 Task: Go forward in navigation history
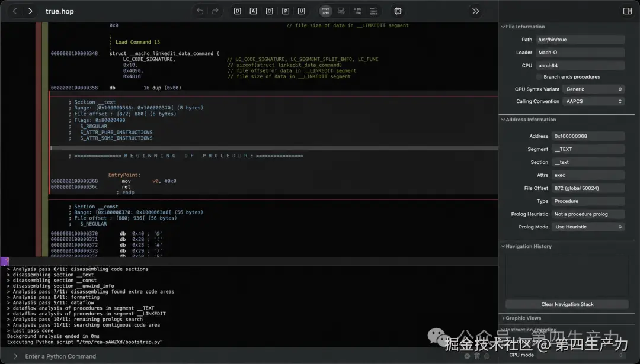pos(30,11)
